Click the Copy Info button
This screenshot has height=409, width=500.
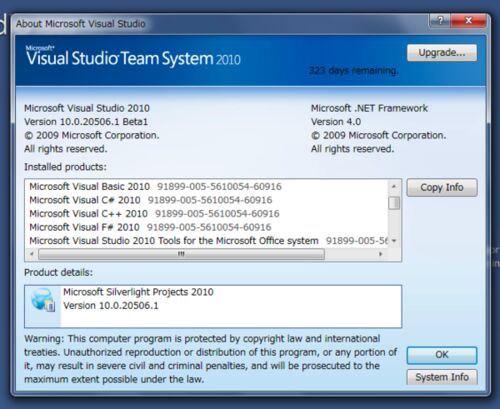click(442, 187)
